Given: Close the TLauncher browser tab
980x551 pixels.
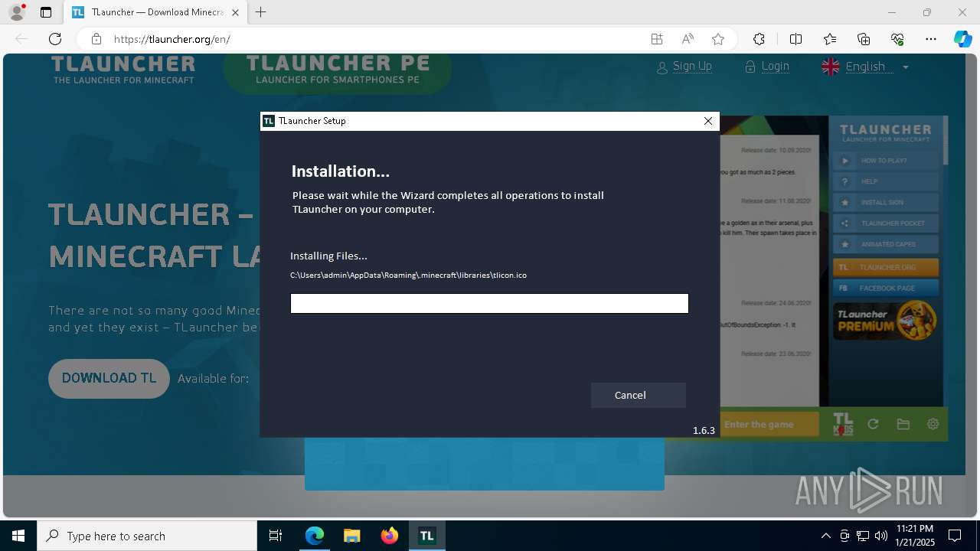Looking at the screenshot, I should (x=235, y=12).
